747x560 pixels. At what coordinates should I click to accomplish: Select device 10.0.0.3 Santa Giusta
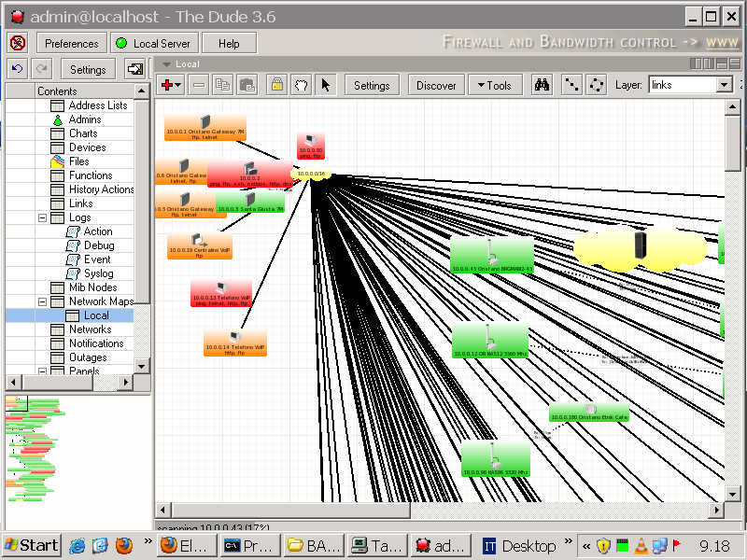point(250,202)
